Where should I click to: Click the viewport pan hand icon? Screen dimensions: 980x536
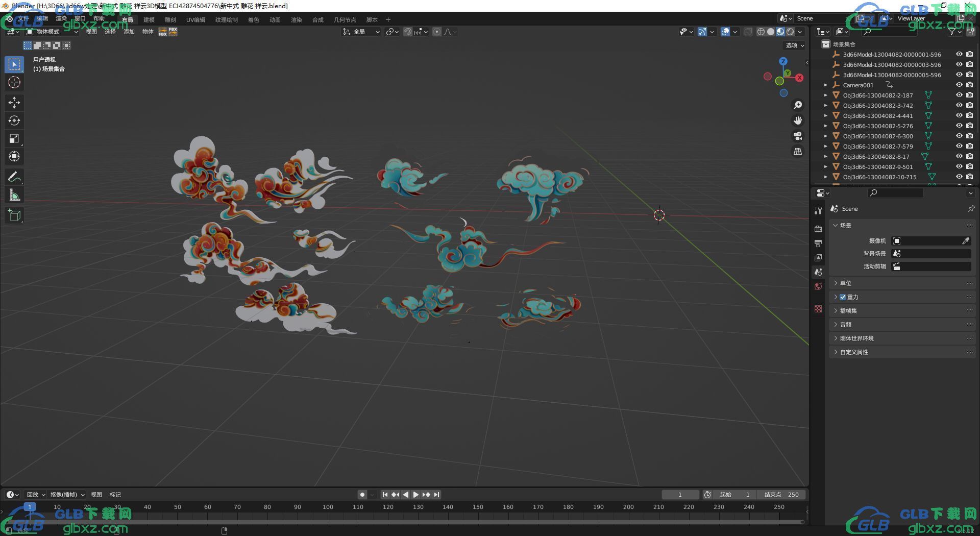point(797,120)
